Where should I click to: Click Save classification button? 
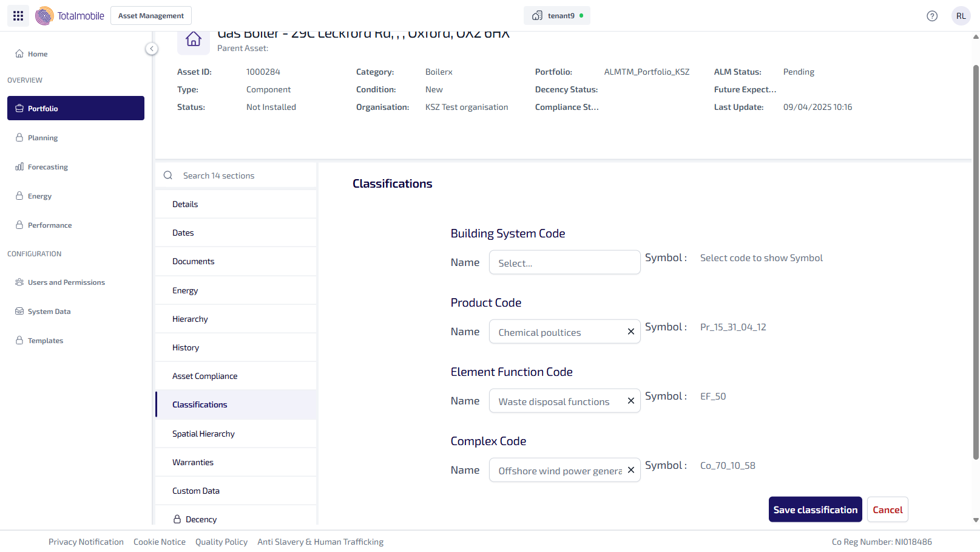pos(815,509)
